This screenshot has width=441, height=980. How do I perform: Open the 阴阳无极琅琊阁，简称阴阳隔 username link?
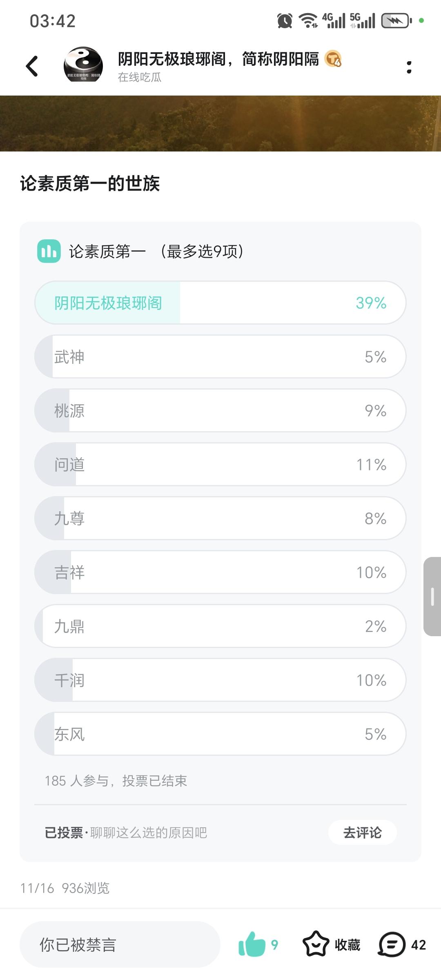tap(218, 59)
